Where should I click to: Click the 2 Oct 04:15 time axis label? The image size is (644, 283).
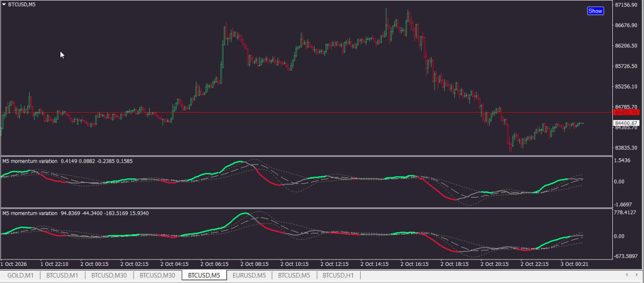[175, 264]
